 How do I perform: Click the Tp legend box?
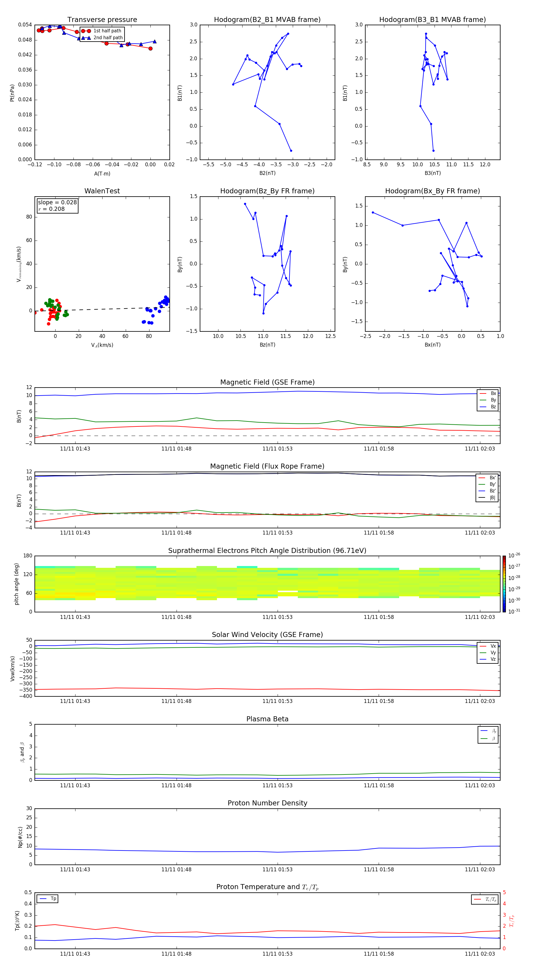pos(48,899)
